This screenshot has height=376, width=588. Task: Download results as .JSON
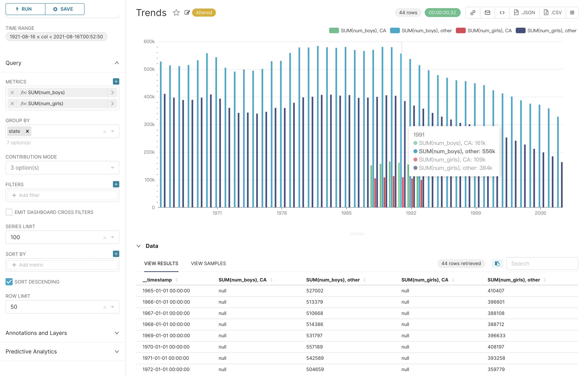(x=524, y=12)
